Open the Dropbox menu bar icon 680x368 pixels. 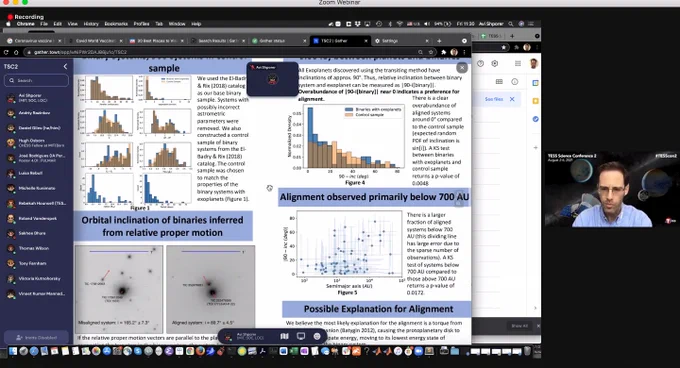357,24
